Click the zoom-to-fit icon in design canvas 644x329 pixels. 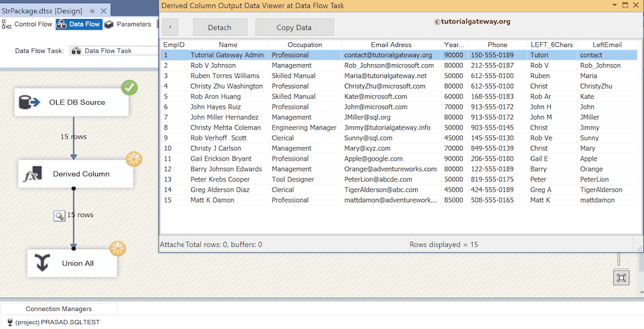pos(621,278)
